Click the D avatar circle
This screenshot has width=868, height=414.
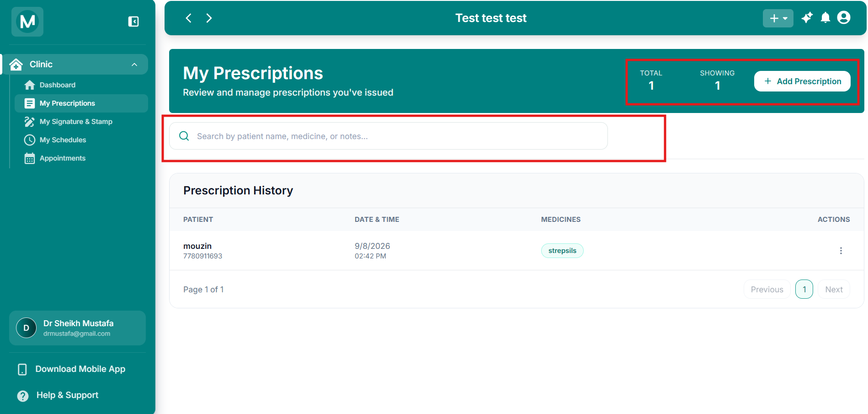[x=27, y=328]
